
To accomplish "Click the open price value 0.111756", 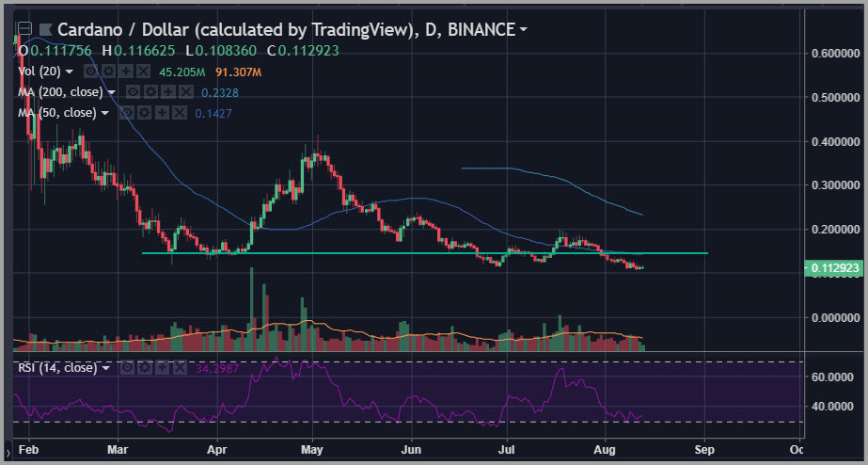I will [62, 51].
